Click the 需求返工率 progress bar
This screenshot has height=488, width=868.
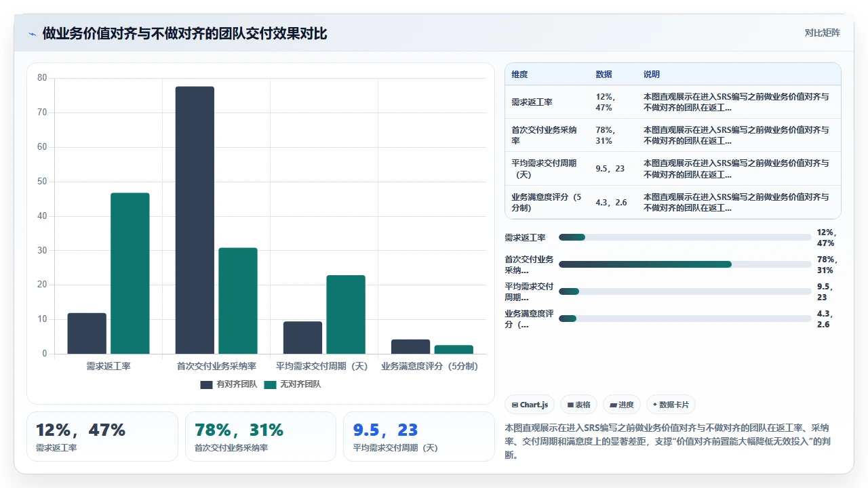click(x=685, y=237)
